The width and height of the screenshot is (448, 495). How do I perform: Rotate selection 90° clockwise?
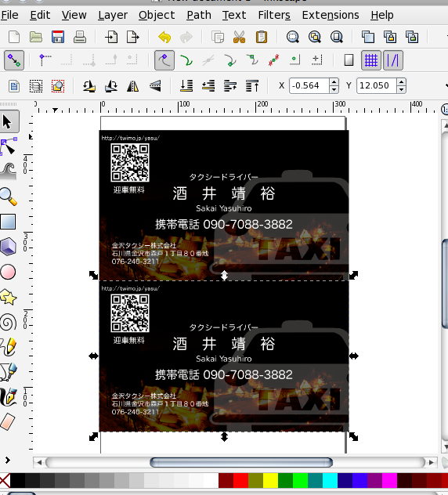click(x=111, y=86)
